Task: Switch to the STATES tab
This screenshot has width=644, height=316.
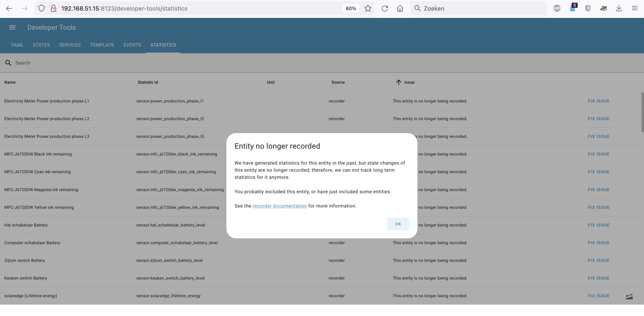Action: pyautogui.click(x=41, y=45)
